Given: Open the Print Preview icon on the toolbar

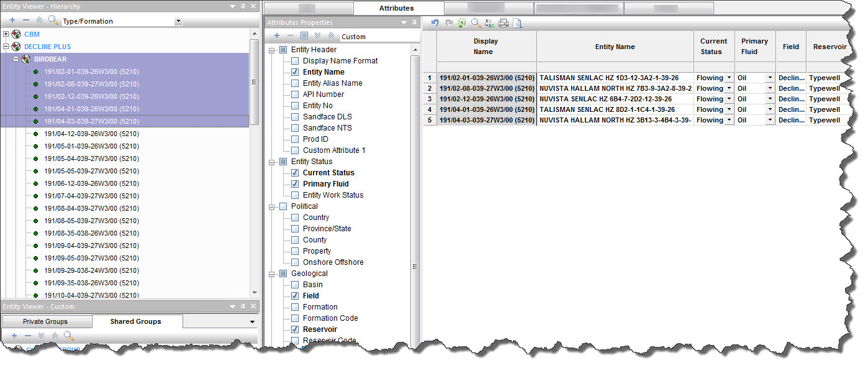Looking at the screenshot, I should (x=518, y=23).
